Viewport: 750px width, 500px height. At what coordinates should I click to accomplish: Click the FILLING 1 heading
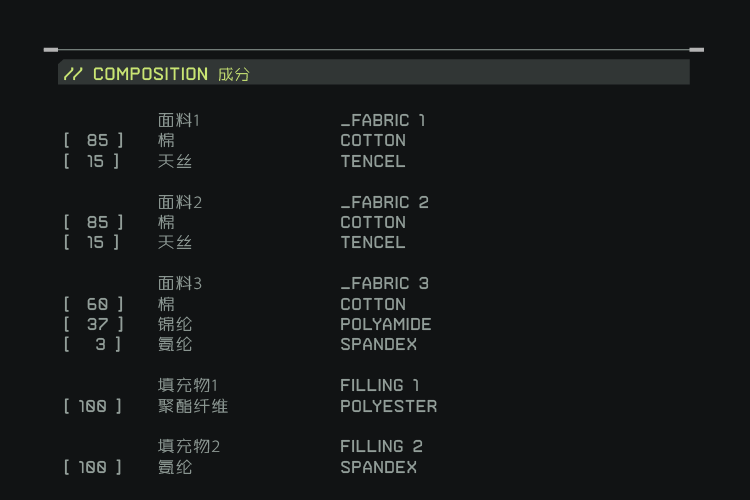(380, 385)
